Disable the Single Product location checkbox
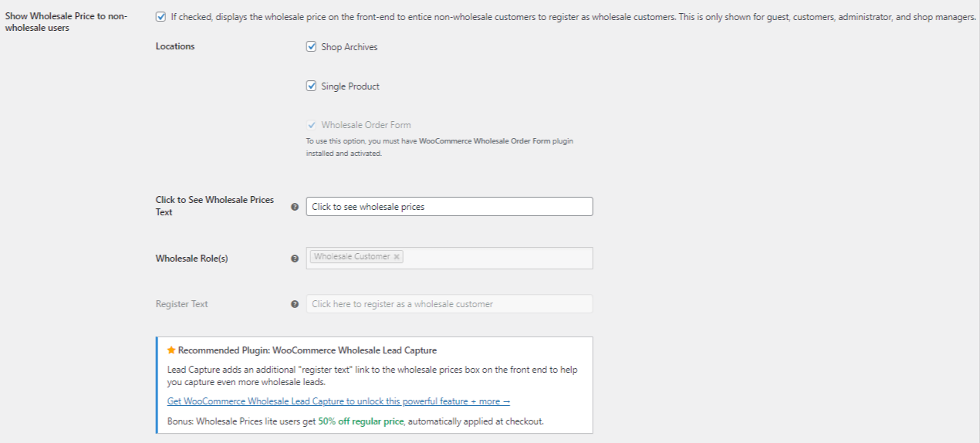The width and height of the screenshot is (980, 443). coord(312,86)
